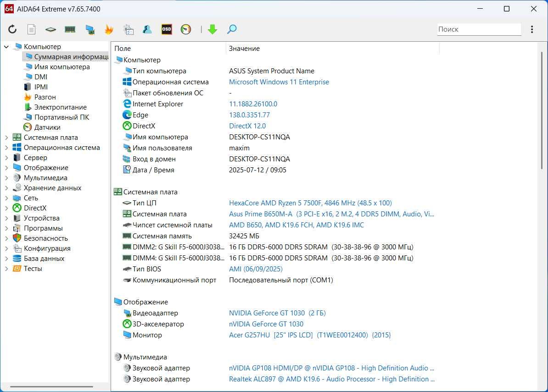Viewport: 548px width, 392px height.
Task: Click the Realtek ALC897 audio link
Action: [332, 379]
